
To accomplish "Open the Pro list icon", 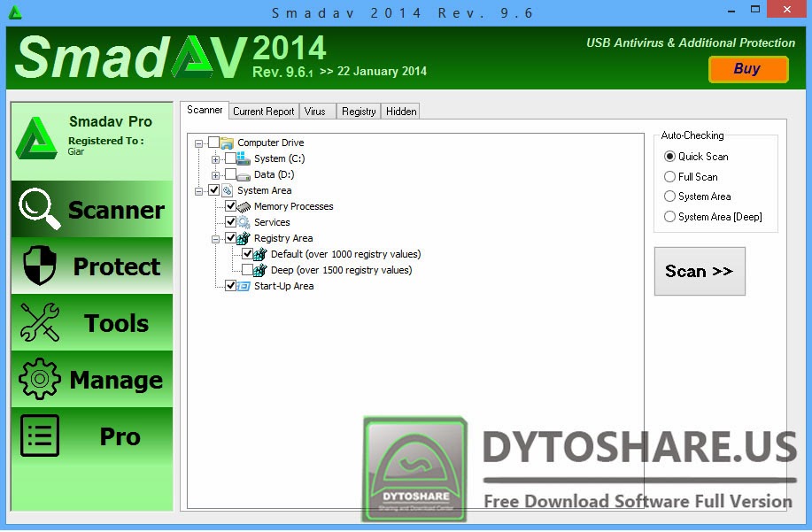I will click(x=39, y=436).
